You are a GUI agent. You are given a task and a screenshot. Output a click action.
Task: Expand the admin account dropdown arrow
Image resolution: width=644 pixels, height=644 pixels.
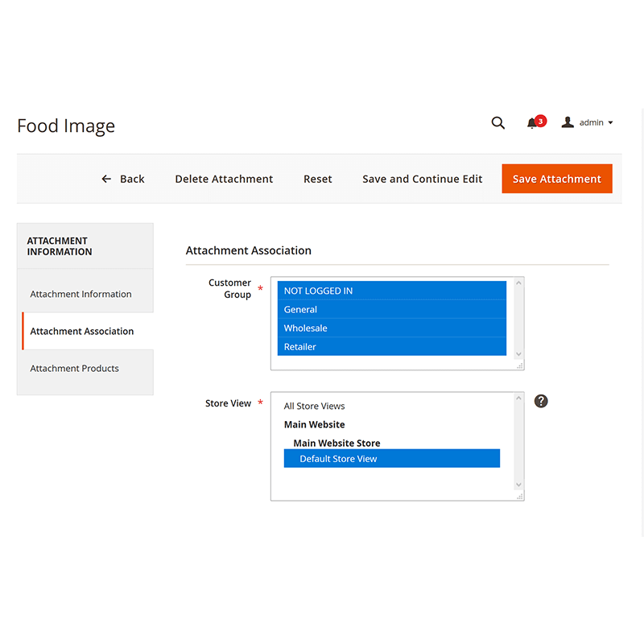610,123
